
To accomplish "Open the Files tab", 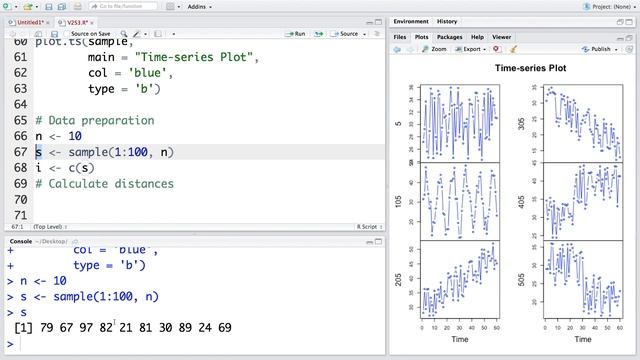I will tap(400, 37).
